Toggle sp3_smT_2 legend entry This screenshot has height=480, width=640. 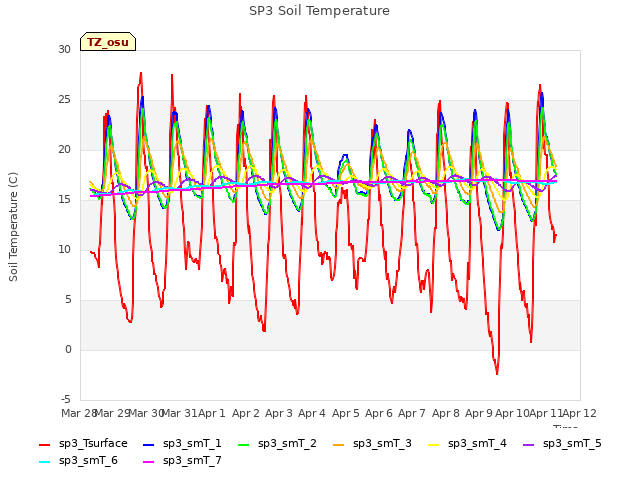[x=277, y=443]
